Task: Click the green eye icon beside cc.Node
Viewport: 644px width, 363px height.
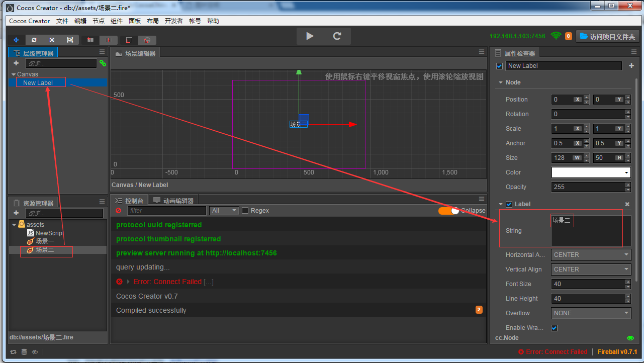Action: pos(630,338)
